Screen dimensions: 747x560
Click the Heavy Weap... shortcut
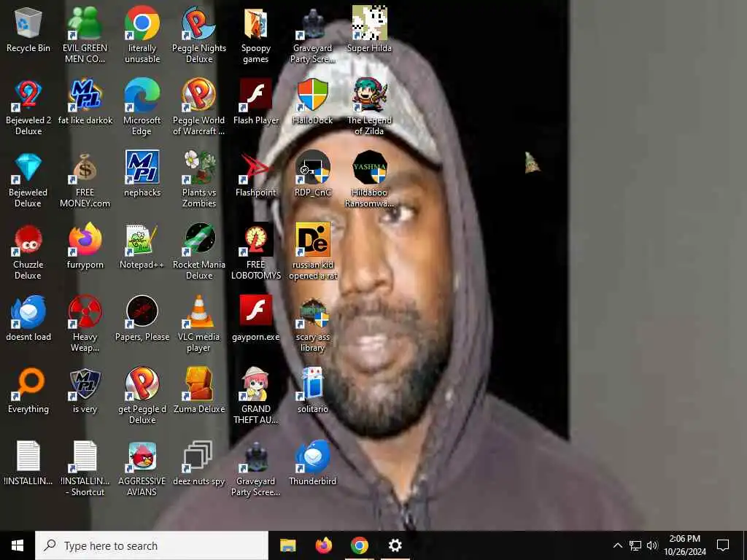coord(85,312)
